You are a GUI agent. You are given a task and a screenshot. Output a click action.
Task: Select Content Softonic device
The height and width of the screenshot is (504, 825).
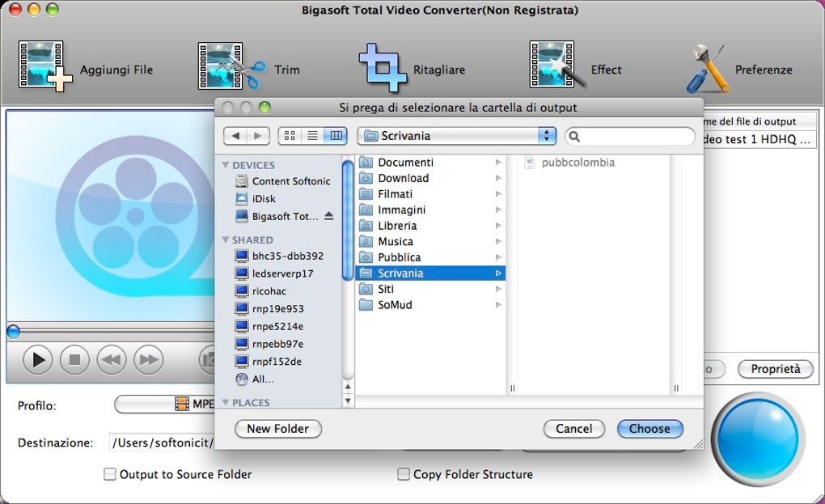283,181
